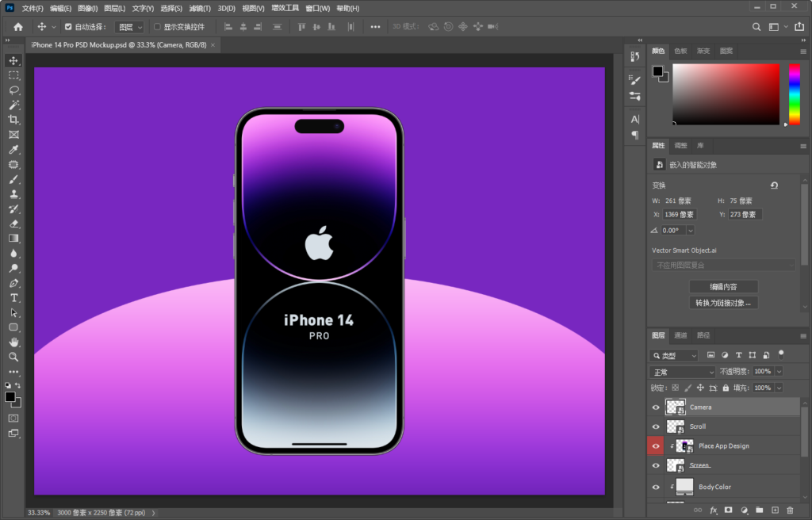Select the Brush tool
Screen dimensions: 812x520
tap(13, 179)
